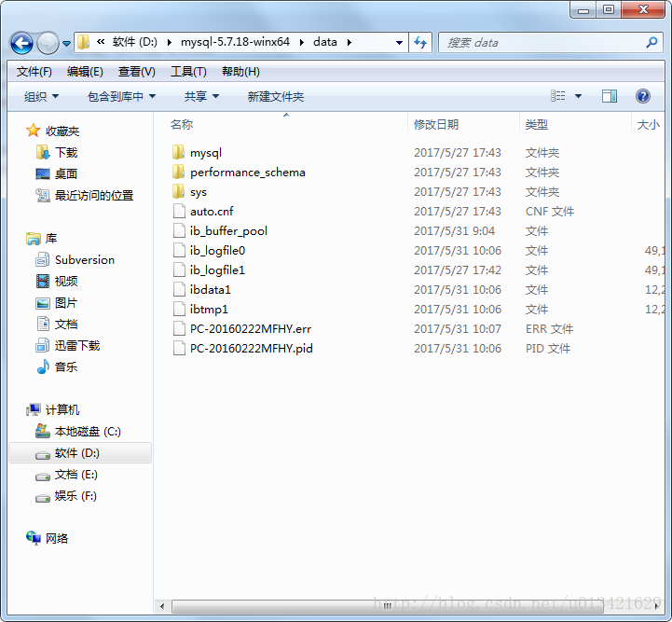Image resolution: width=672 pixels, height=622 pixels.
Task: Sort by the 大小 column header
Action: coord(648,125)
